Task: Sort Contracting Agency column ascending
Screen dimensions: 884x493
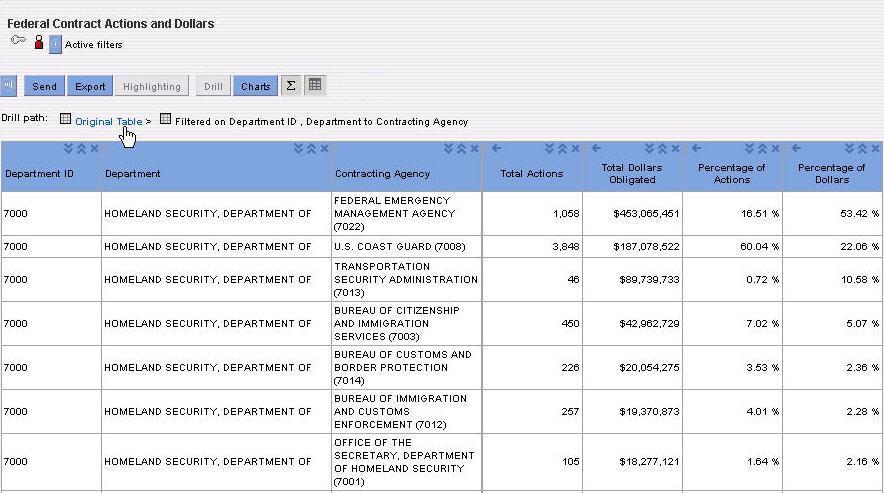Action: pos(461,148)
